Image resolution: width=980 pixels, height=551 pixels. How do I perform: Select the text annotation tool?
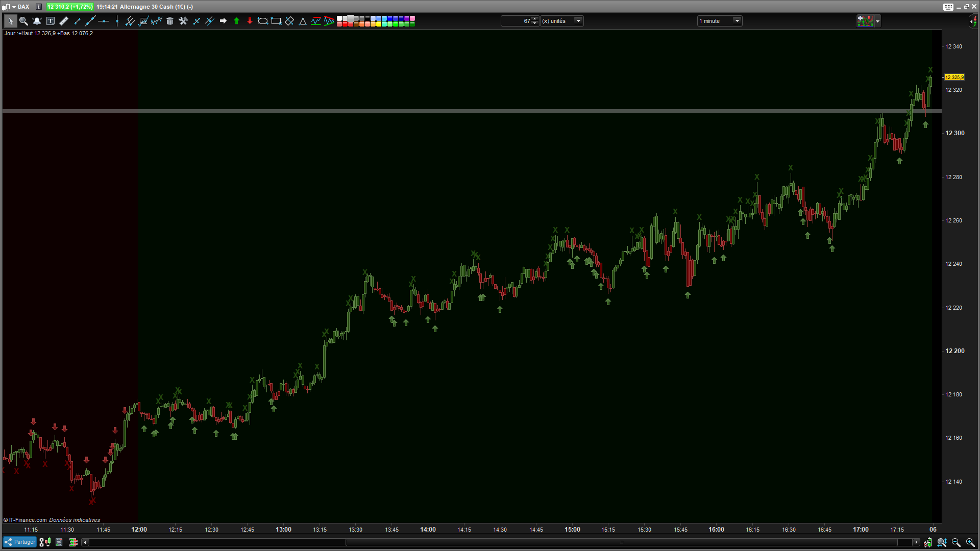(51, 21)
